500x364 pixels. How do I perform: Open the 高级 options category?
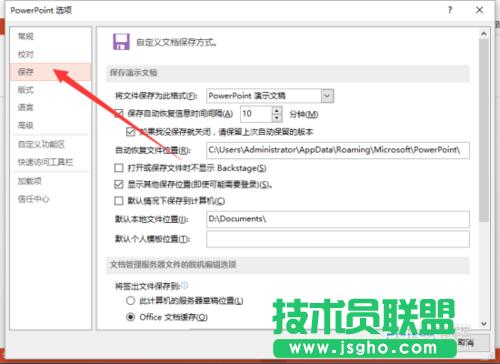coord(26,125)
